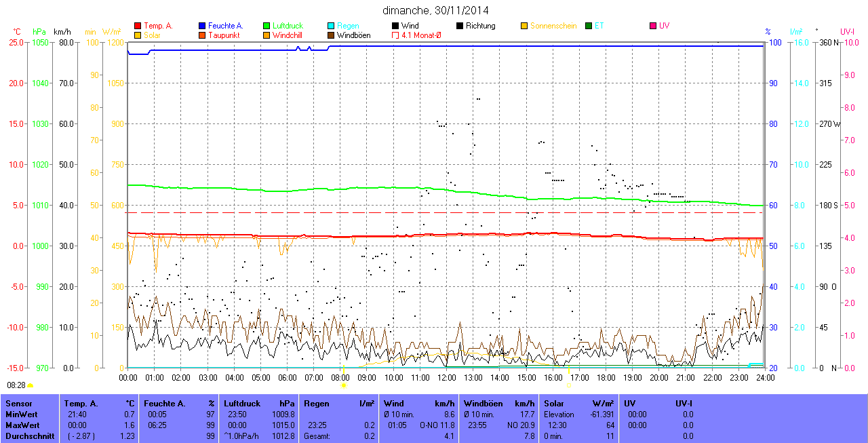Click the minimum pressure value '1009.8'
The height and width of the screenshot is (443, 868).
283,415
